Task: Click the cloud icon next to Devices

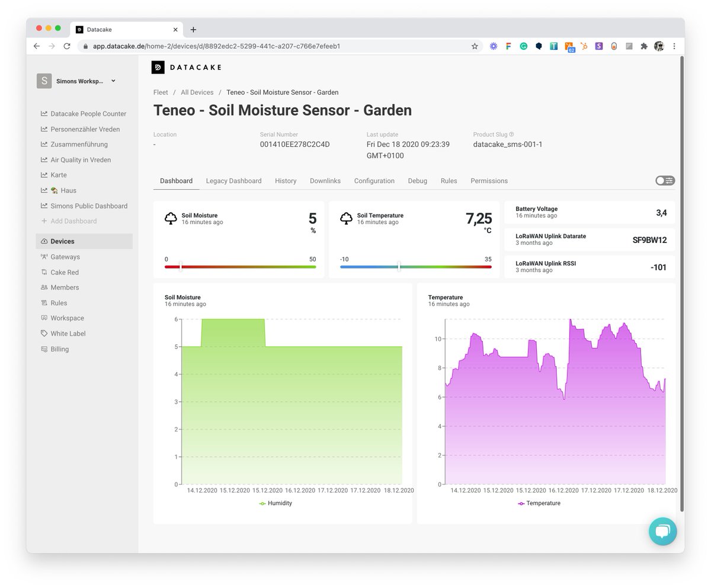Action: click(x=44, y=241)
